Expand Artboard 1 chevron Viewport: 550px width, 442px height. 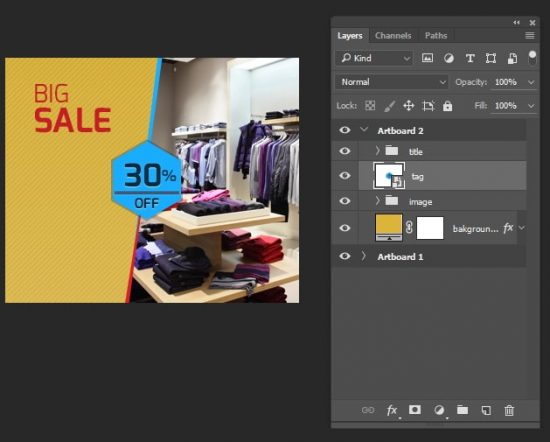click(x=364, y=256)
